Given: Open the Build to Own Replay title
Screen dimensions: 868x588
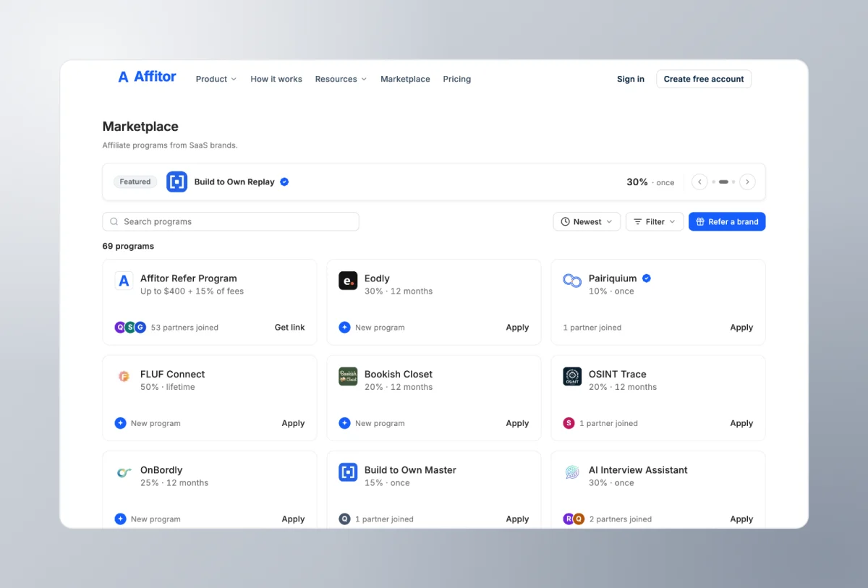Looking at the screenshot, I should (234, 182).
